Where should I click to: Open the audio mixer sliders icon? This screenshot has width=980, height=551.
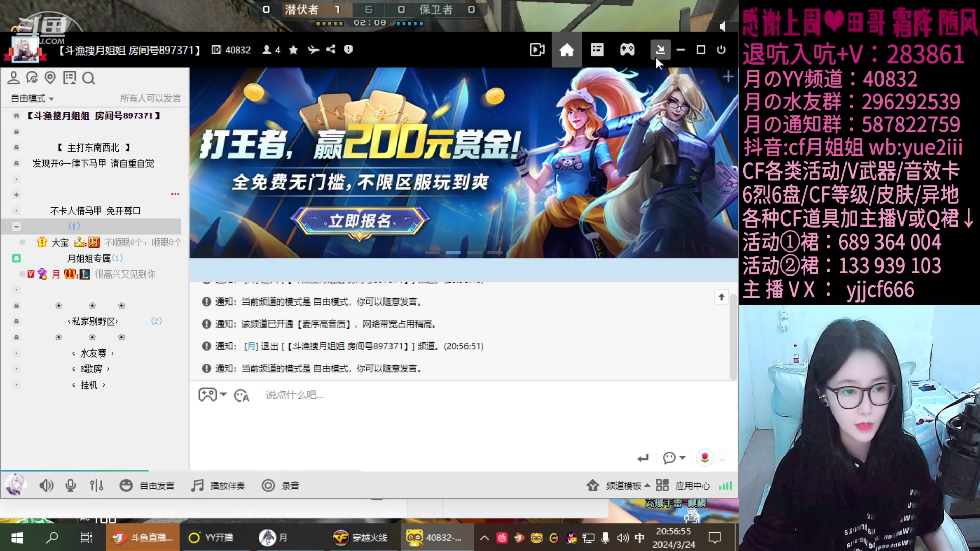click(96, 485)
